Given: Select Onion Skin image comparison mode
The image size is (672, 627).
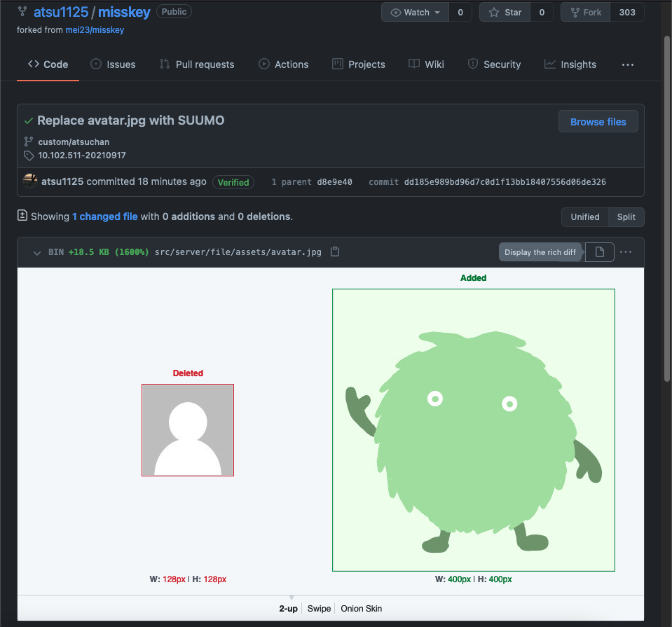Looking at the screenshot, I should [x=361, y=609].
